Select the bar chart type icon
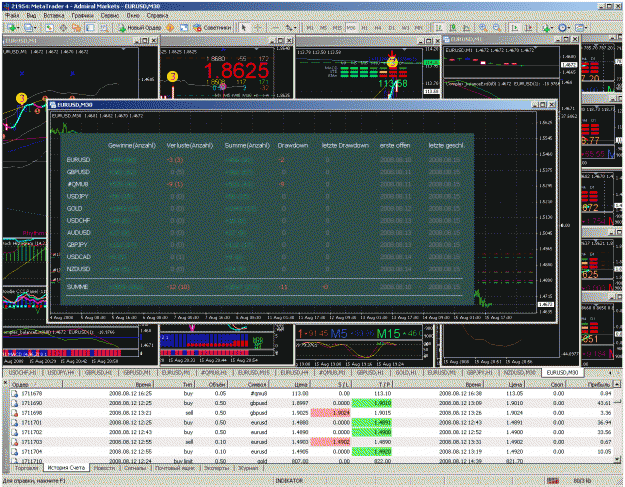Viewport: 625px width, 487px height. click(439, 27)
